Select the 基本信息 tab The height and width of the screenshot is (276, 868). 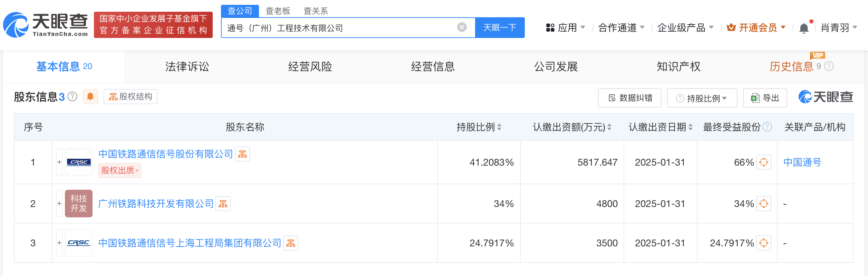(64, 67)
